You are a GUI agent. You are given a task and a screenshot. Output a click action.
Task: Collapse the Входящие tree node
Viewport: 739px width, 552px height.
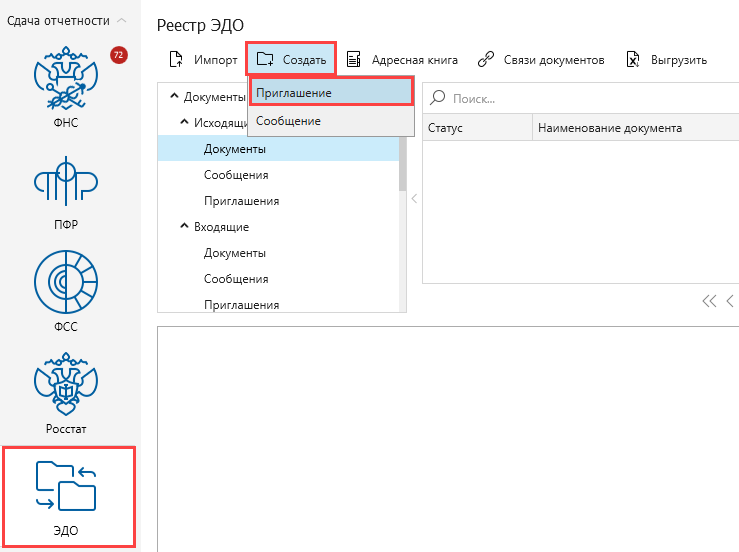coord(184,226)
